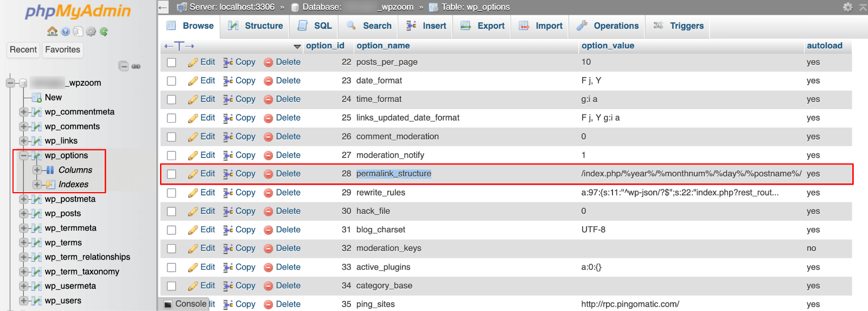Expand the Columns node under wp_options
The height and width of the screenshot is (311, 868).
37,170
